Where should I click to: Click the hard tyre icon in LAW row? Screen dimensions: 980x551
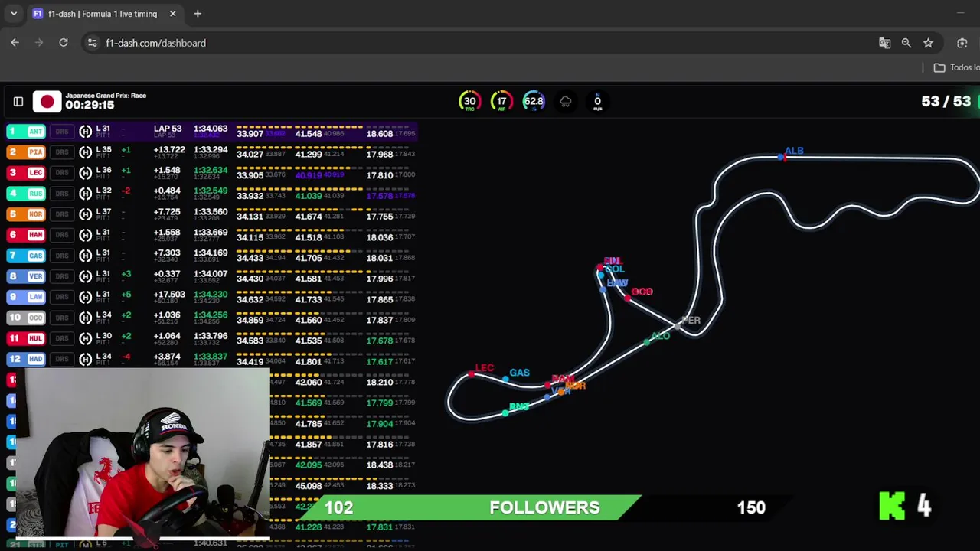click(x=85, y=297)
